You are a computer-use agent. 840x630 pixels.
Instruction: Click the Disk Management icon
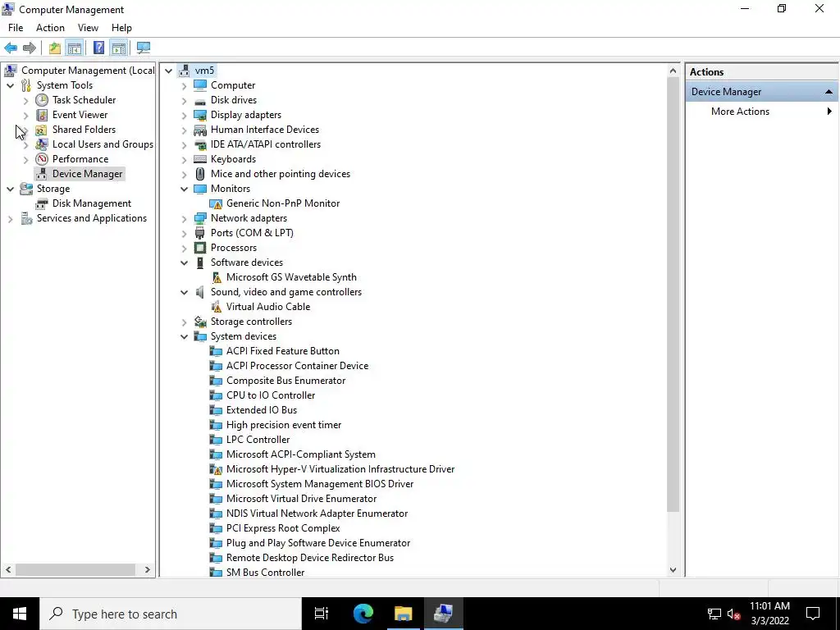[x=42, y=203]
